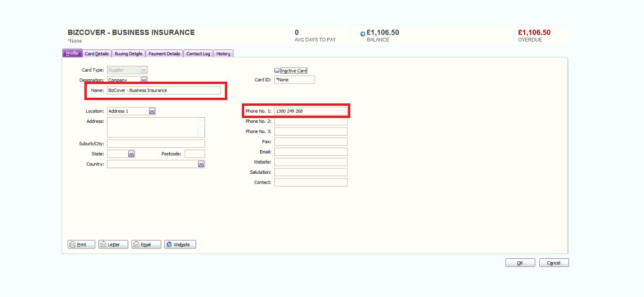
Task: Click the Postcode field
Action: tap(195, 154)
